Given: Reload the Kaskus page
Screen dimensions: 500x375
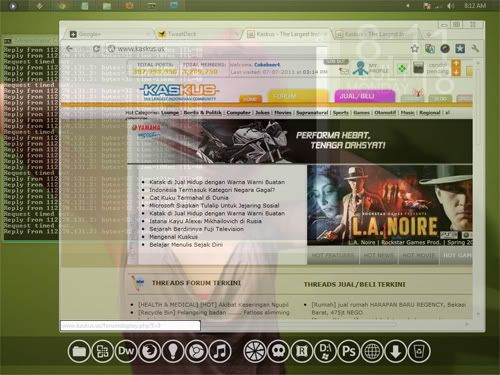Looking at the screenshot, I should click(x=96, y=49).
